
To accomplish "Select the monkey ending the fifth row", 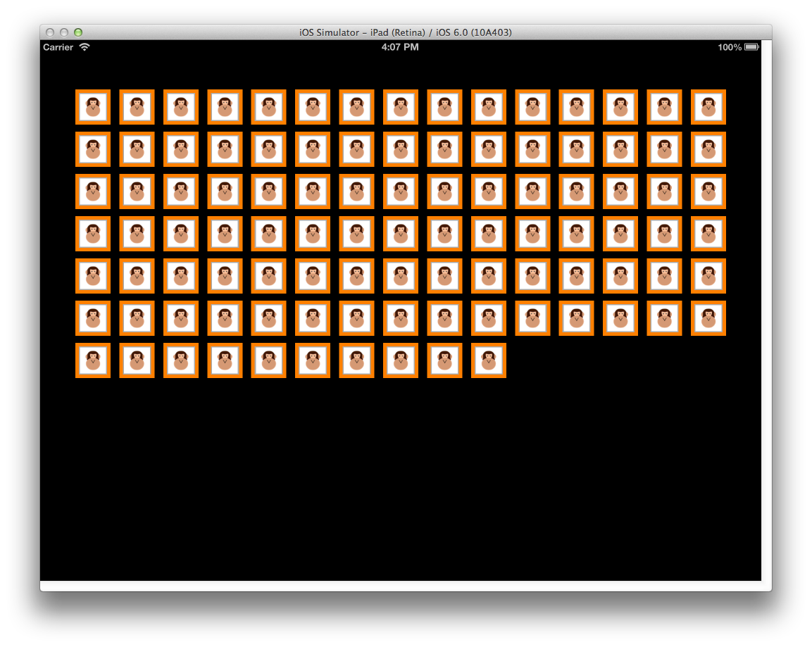I will tap(708, 275).
